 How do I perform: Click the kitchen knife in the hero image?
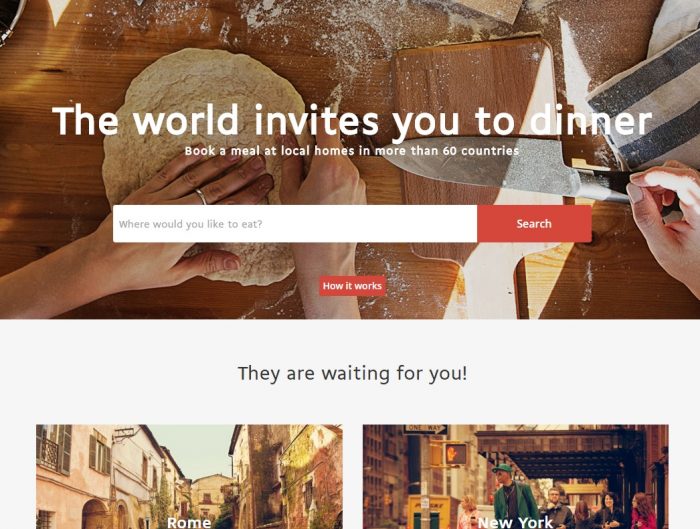tap(513, 169)
